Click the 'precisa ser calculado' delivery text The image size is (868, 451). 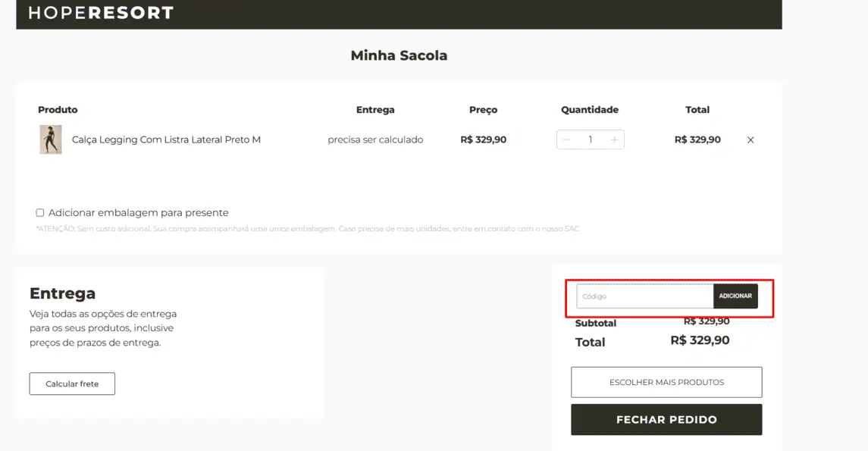375,139
